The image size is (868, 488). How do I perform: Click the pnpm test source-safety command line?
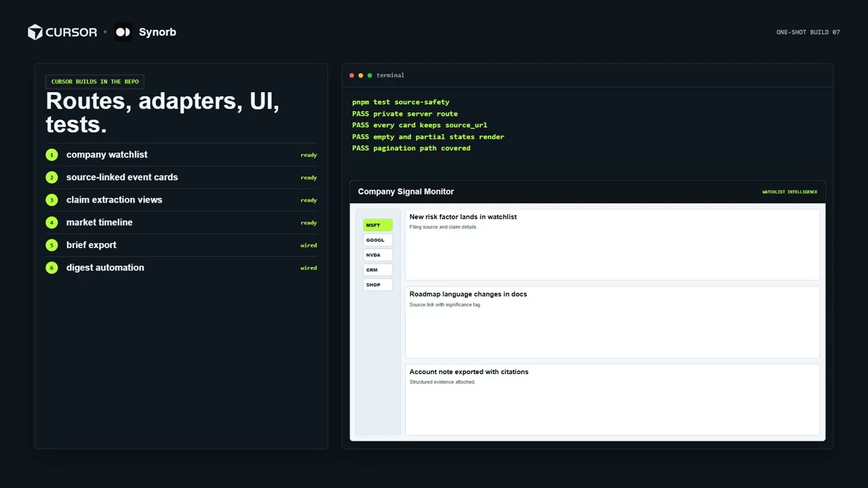401,102
